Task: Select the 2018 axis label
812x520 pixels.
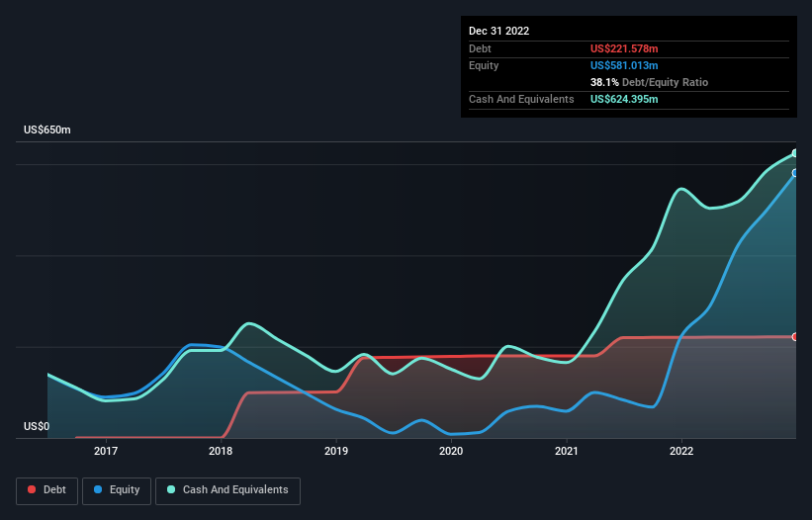Action: (x=221, y=451)
